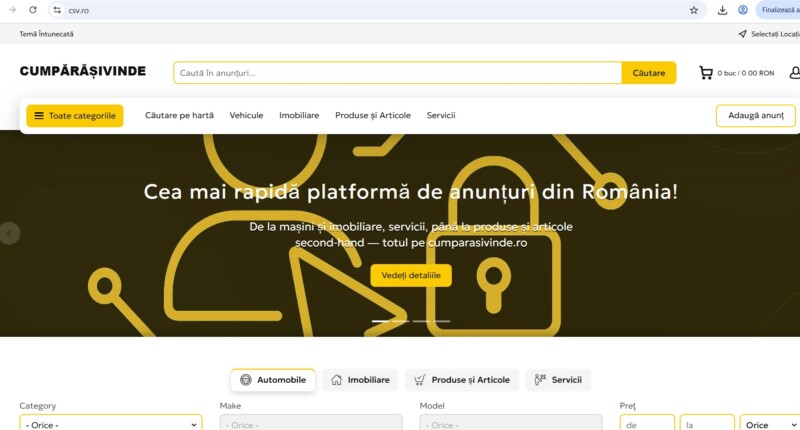Reload the page

coord(33,10)
